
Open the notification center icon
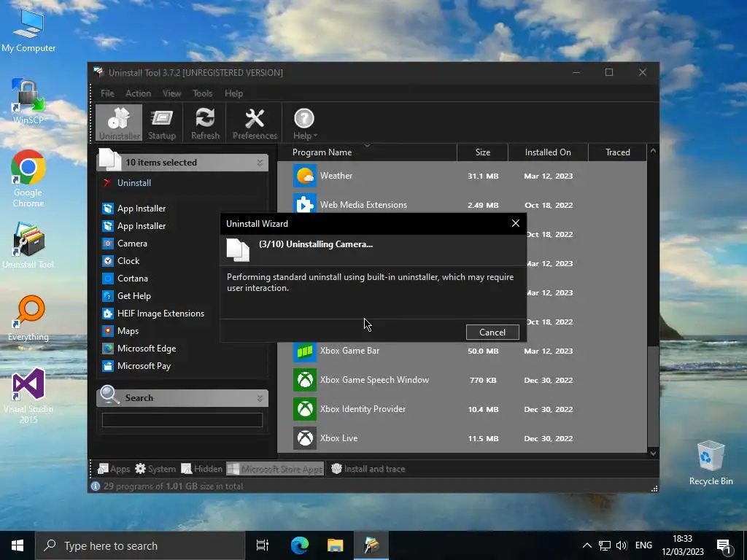pyautogui.click(x=724, y=545)
